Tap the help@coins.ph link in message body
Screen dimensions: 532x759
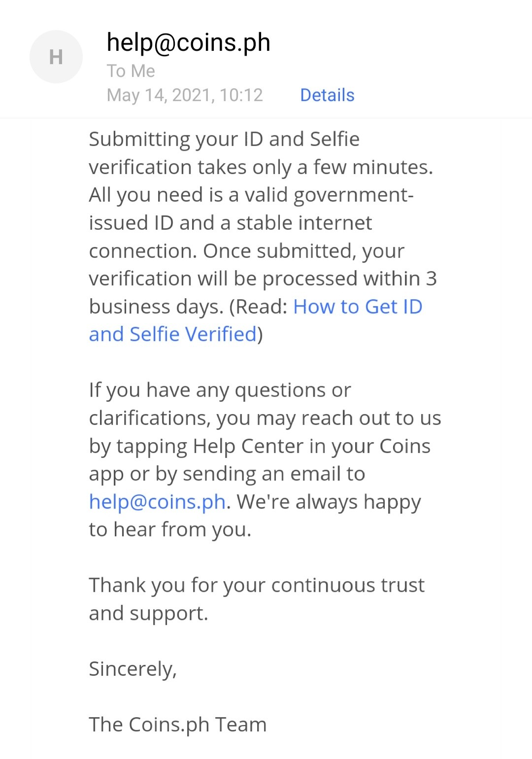(x=157, y=502)
